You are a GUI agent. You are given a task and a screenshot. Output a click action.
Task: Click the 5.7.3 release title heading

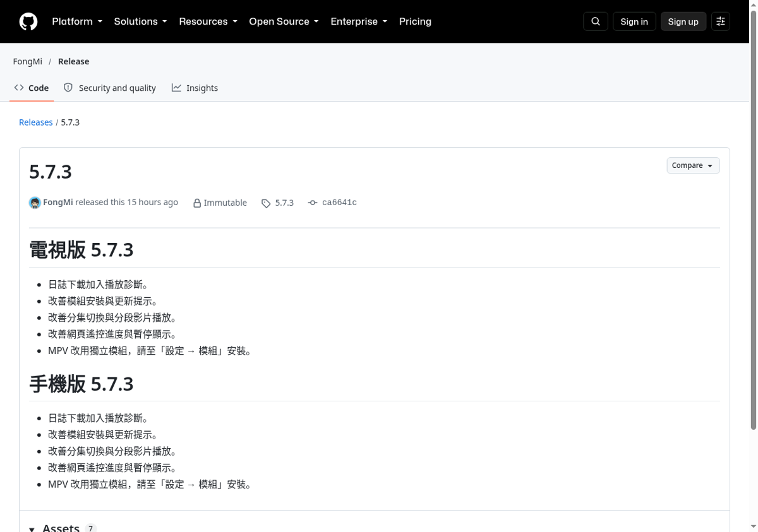tap(51, 172)
